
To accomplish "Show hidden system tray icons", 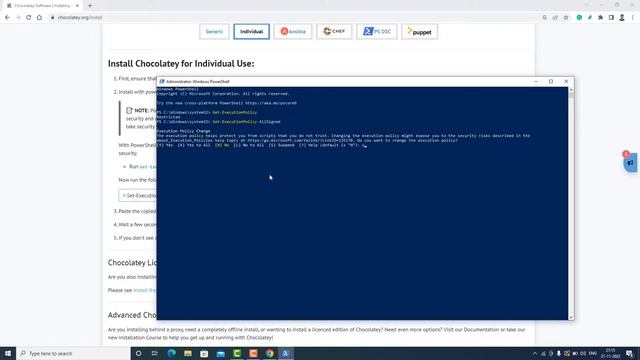I will [535, 353].
